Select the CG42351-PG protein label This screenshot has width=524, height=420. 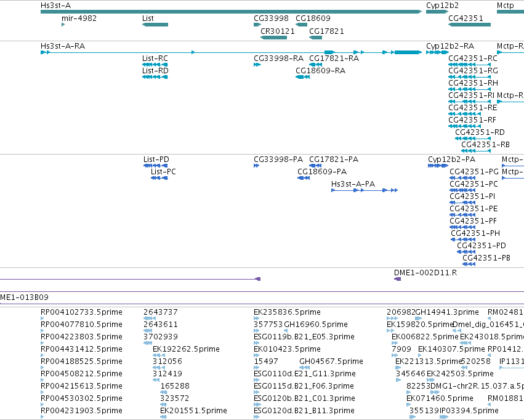[x=474, y=172]
